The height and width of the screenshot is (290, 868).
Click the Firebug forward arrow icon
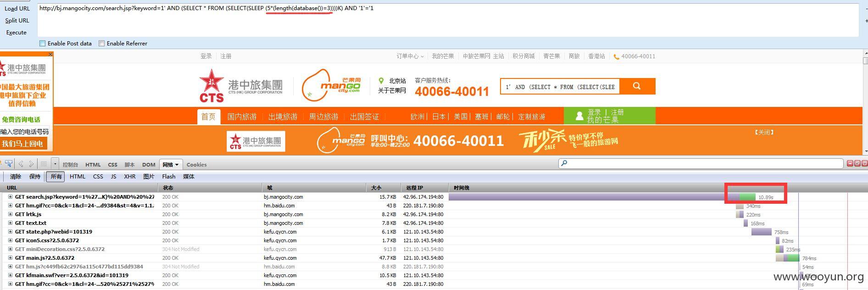click(x=31, y=164)
